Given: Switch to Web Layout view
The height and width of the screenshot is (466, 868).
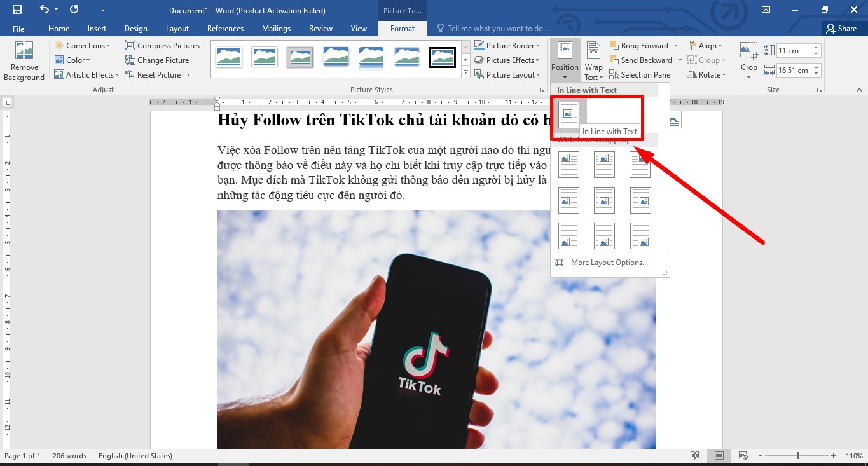Looking at the screenshot, I should tap(742, 456).
